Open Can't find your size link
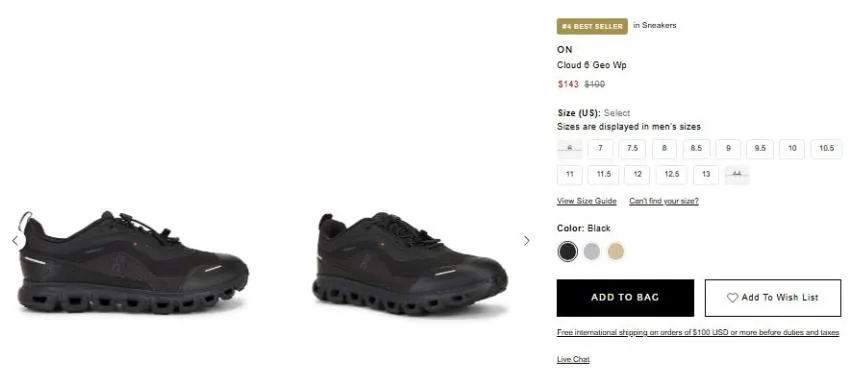The width and height of the screenshot is (850, 384). point(664,201)
